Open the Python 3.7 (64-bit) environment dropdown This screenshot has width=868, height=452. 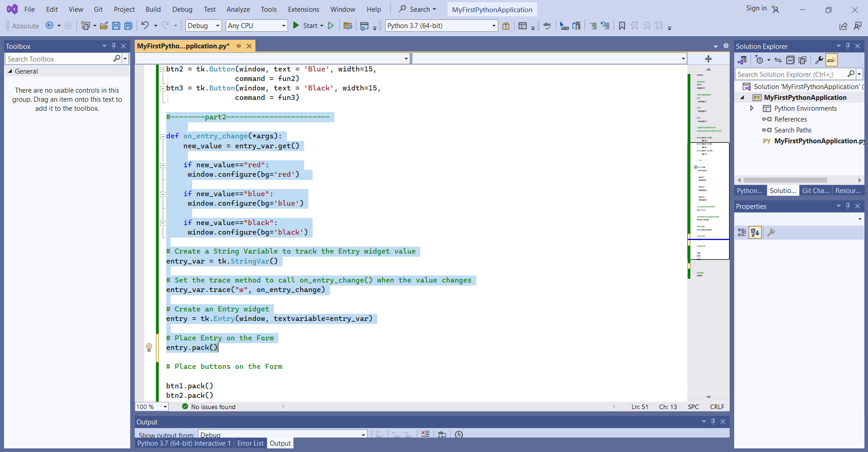(x=441, y=26)
